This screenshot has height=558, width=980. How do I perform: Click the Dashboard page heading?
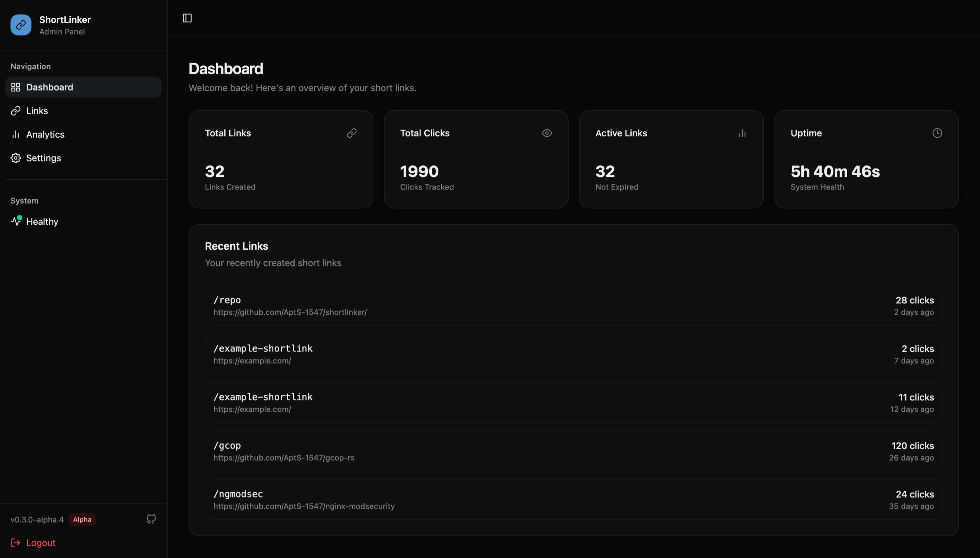226,69
